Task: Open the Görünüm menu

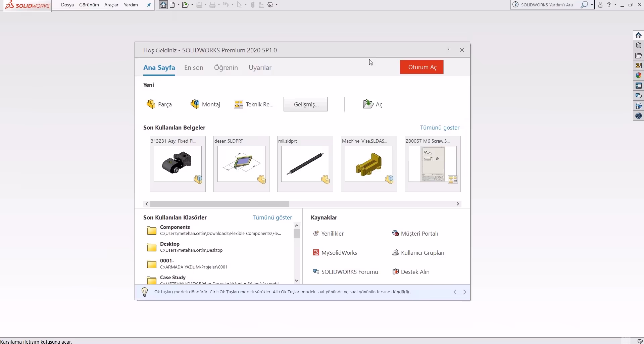Action: (x=89, y=5)
